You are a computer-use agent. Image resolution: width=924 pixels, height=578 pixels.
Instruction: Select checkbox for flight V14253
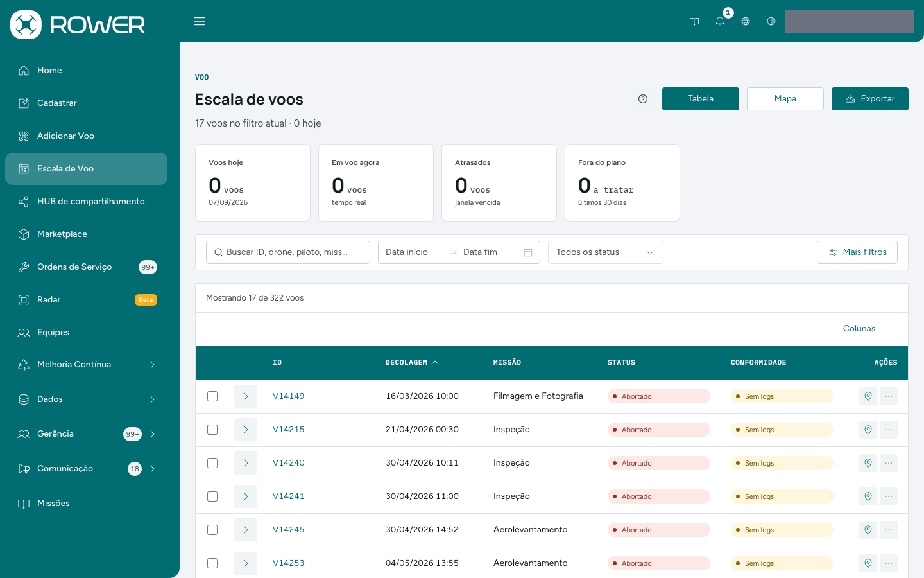click(x=212, y=563)
